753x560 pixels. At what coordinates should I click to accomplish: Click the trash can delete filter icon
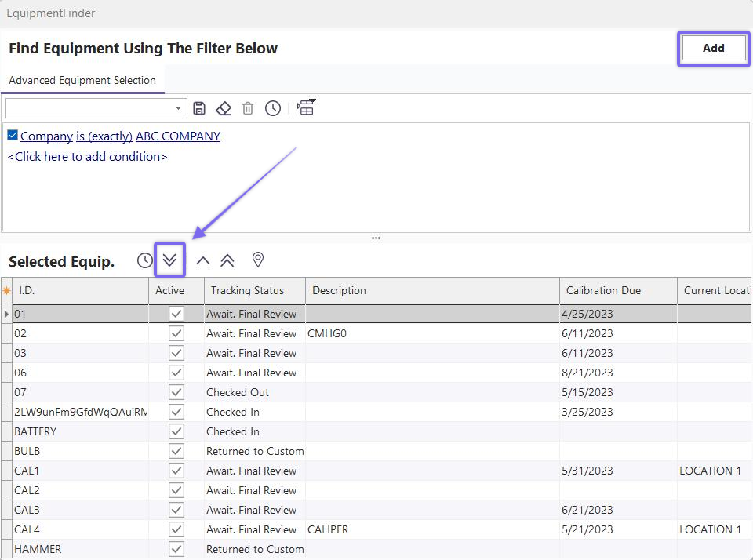248,108
